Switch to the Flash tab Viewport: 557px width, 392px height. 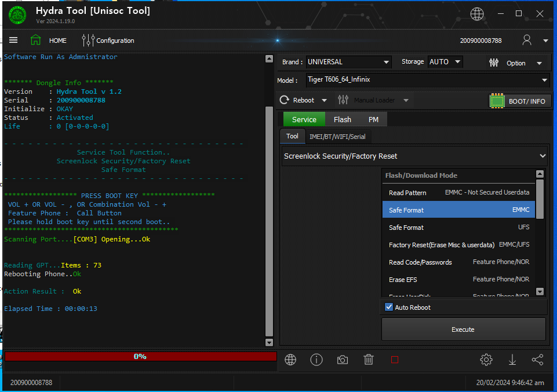pos(343,119)
